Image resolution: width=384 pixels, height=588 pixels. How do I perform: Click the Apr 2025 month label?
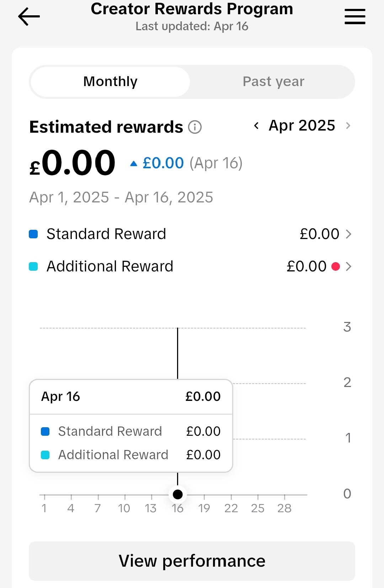pyautogui.click(x=302, y=126)
